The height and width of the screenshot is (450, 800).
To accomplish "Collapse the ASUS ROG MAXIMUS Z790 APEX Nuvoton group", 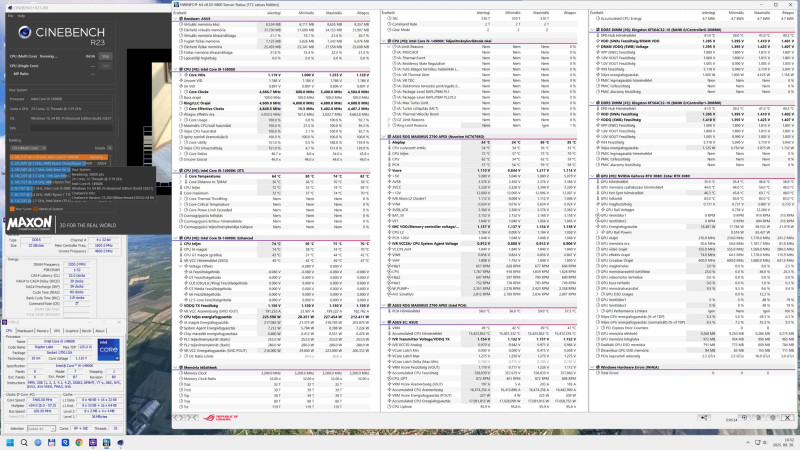I will pyautogui.click(x=384, y=137).
